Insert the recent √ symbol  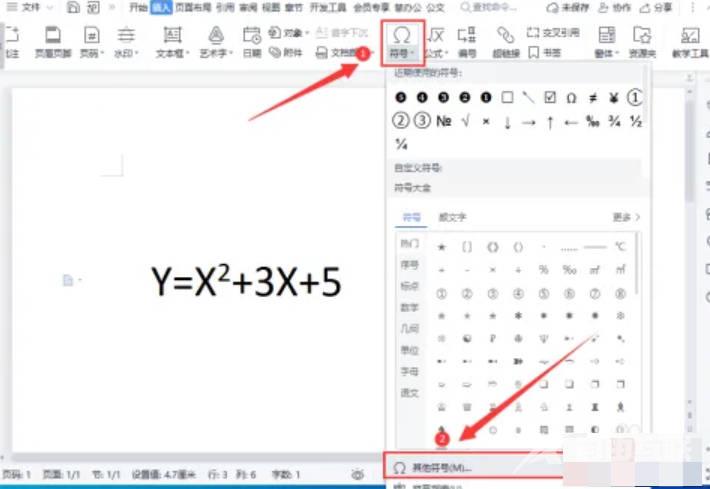(x=465, y=121)
